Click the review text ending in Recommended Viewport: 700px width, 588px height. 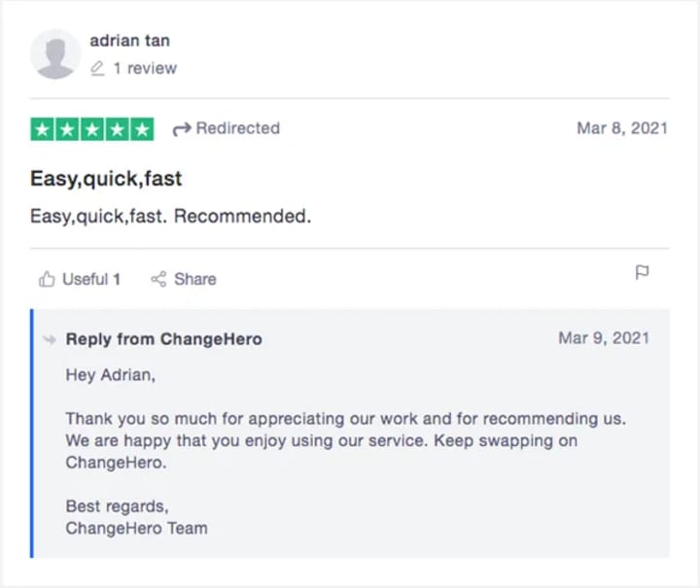pos(171,216)
